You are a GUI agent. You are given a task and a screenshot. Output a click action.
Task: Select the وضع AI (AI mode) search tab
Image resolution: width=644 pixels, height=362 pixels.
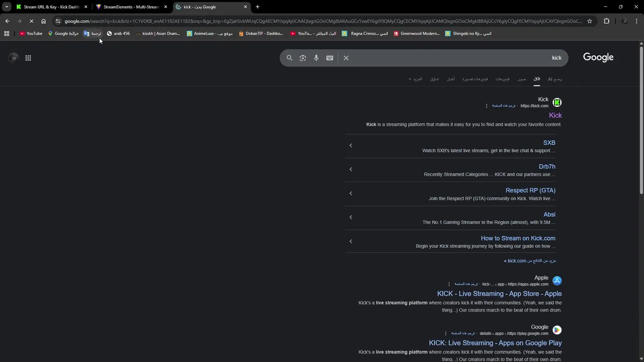point(555,79)
